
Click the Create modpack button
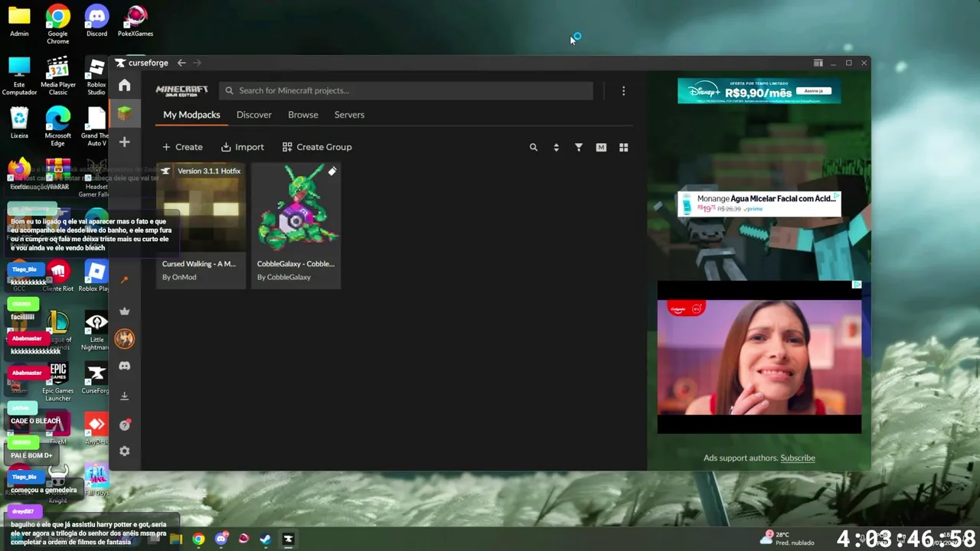coord(182,147)
